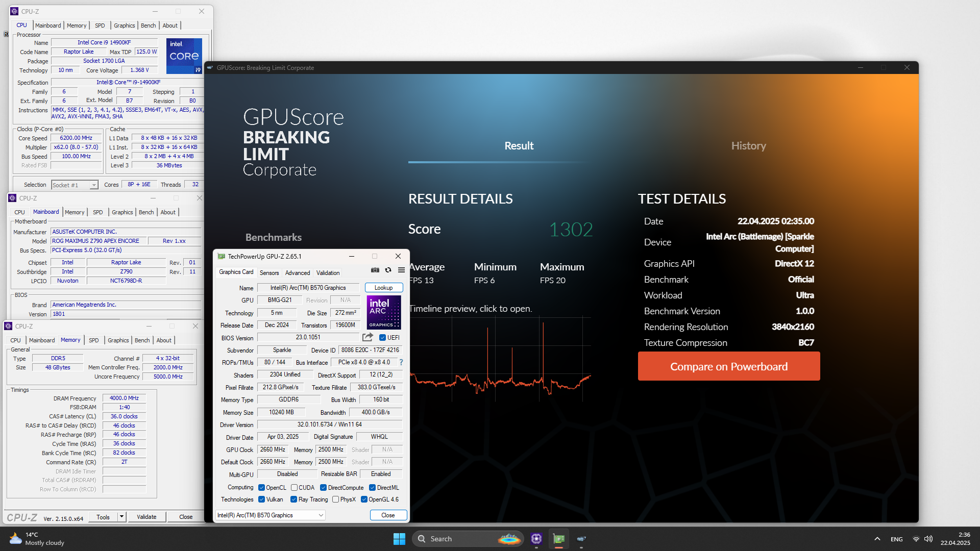Click the Validate button in CPU-Z
This screenshot has height=551, width=980.
146,517
